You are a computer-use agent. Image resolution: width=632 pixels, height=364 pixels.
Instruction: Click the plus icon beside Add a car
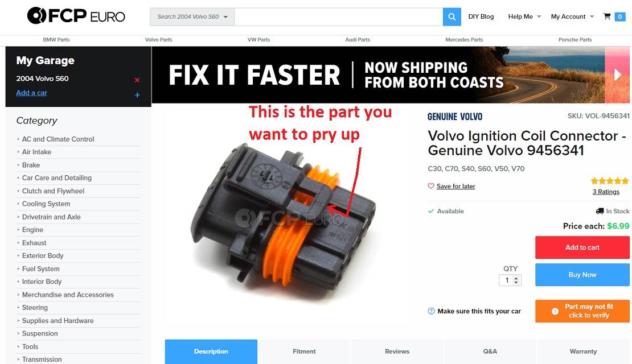137,95
